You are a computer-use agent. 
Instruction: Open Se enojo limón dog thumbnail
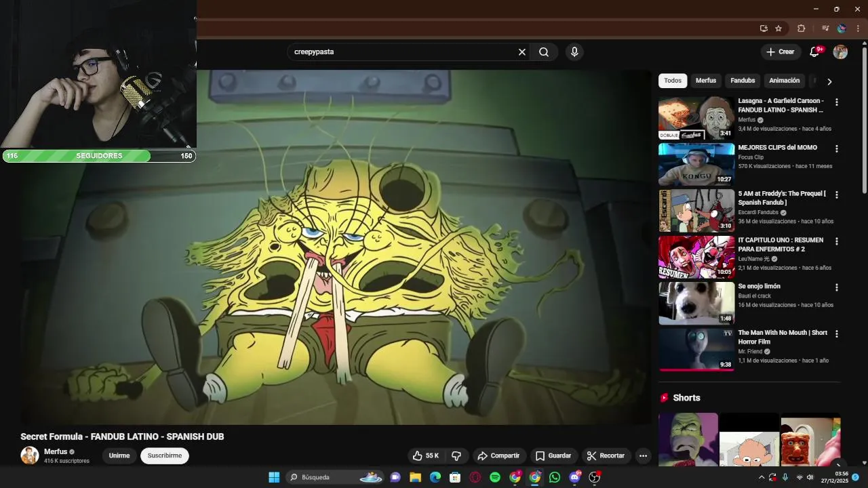pos(696,304)
